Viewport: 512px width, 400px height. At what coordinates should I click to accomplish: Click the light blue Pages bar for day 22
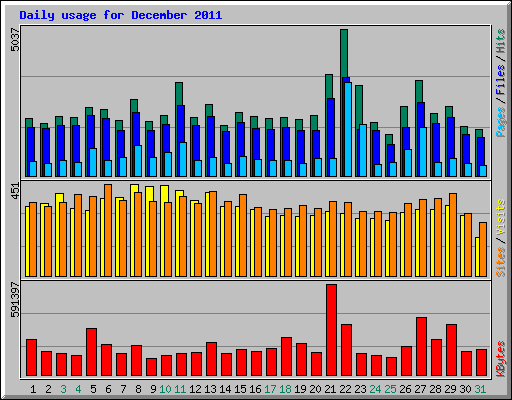pos(348,129)
